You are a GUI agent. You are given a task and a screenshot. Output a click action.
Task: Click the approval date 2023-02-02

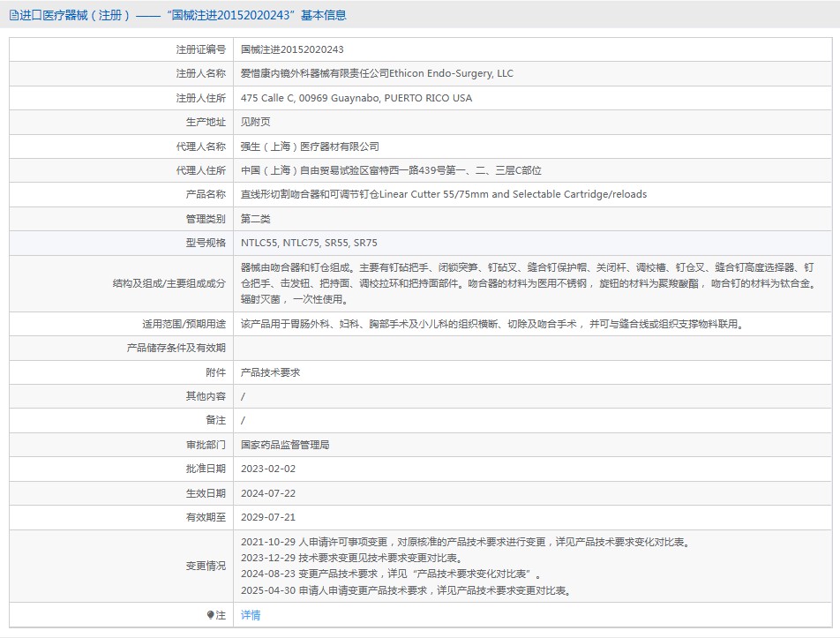pos(268,469)
